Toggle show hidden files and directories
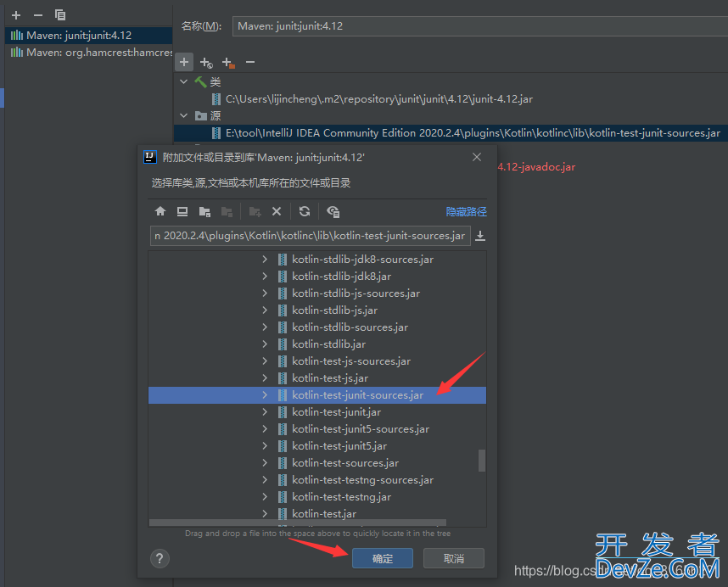 333,211
